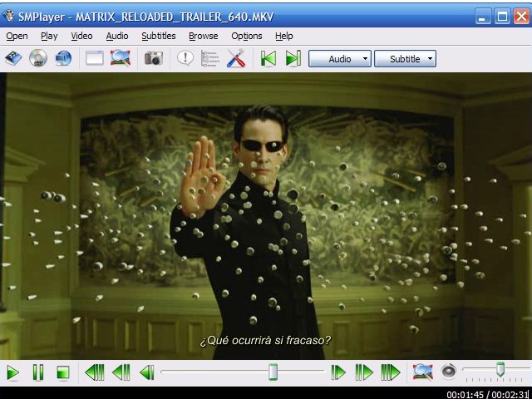
Task: Maximize the SMPlayer window
Action: click(x=502, y=17)
